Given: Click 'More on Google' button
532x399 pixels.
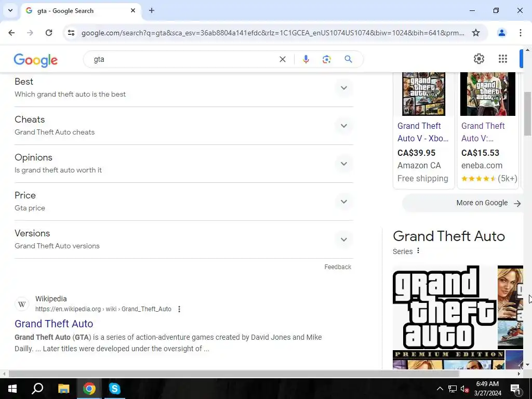Looking at the screenshot, I should [462, 203].
